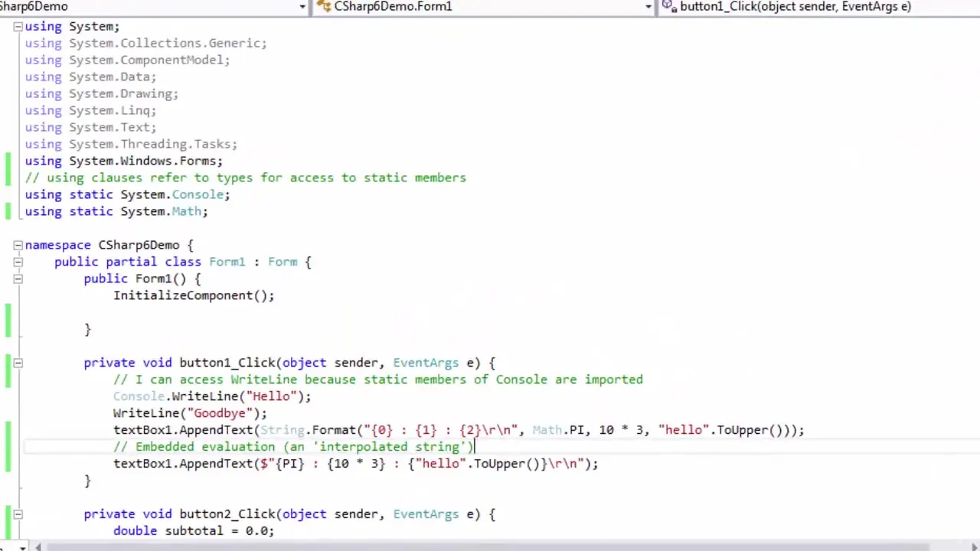The width and height of the screenshot is (980, 551).
Task: Click 'InitializeComponent();' in the constructor
Action: (x=194, y=296)
